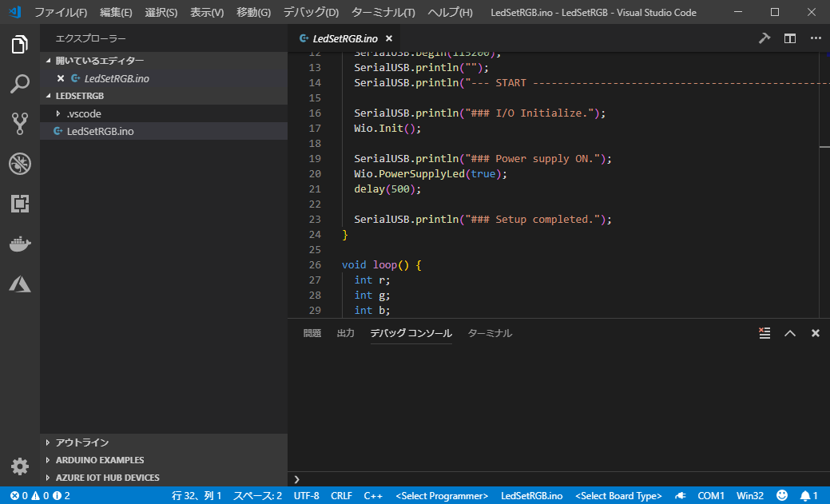
Task: Click the Arduino verify build icon
Action: pyautogui.click(x=764, y=38)
